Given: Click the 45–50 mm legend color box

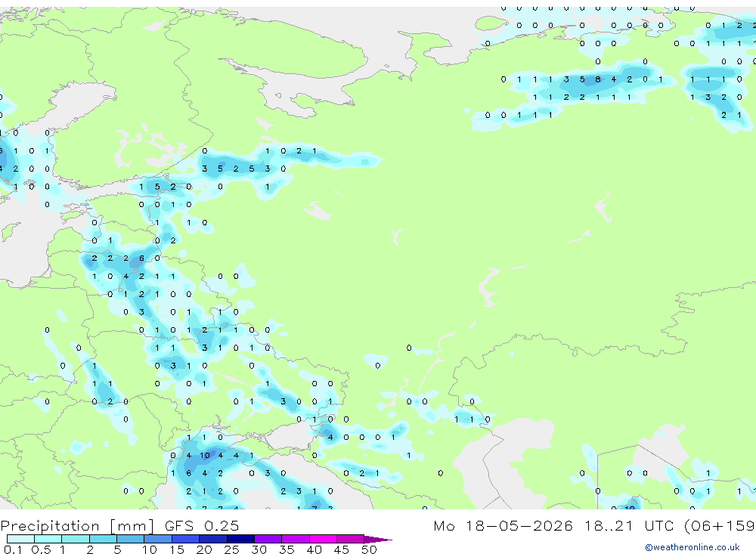Looking at the screenshot, I should click(350, 539).
